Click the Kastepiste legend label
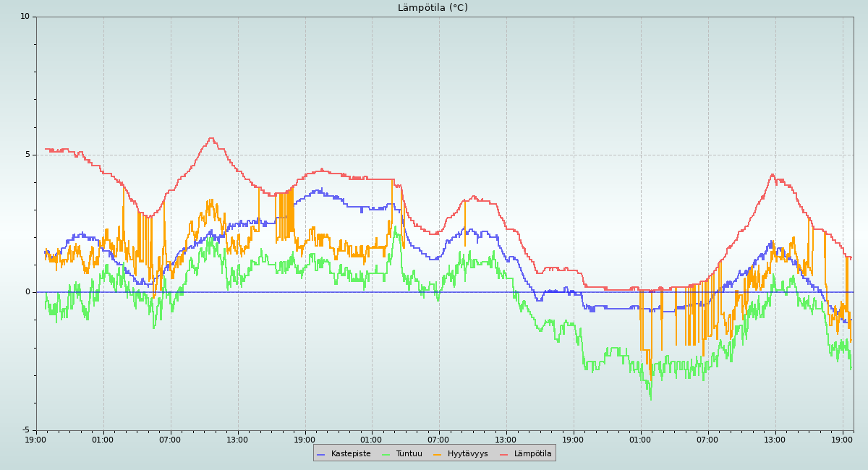 (x=350, y=454)
